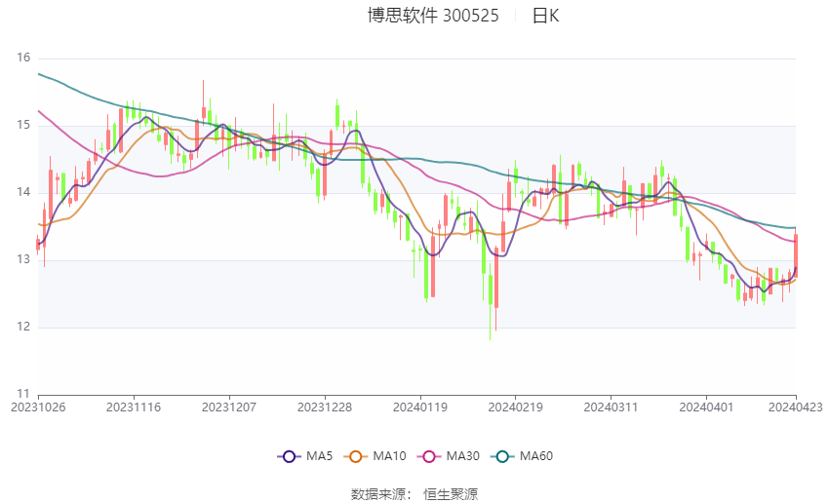Click the last red candlestick on 20240423

pyautogui.click(x=795, y=255)
